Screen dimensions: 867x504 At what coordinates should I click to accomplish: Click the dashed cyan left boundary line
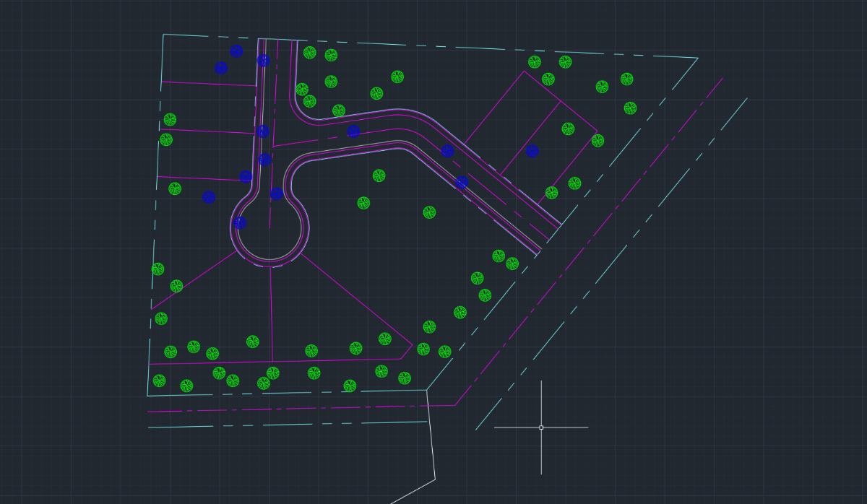pyautogui.click(x=155, y=215)
